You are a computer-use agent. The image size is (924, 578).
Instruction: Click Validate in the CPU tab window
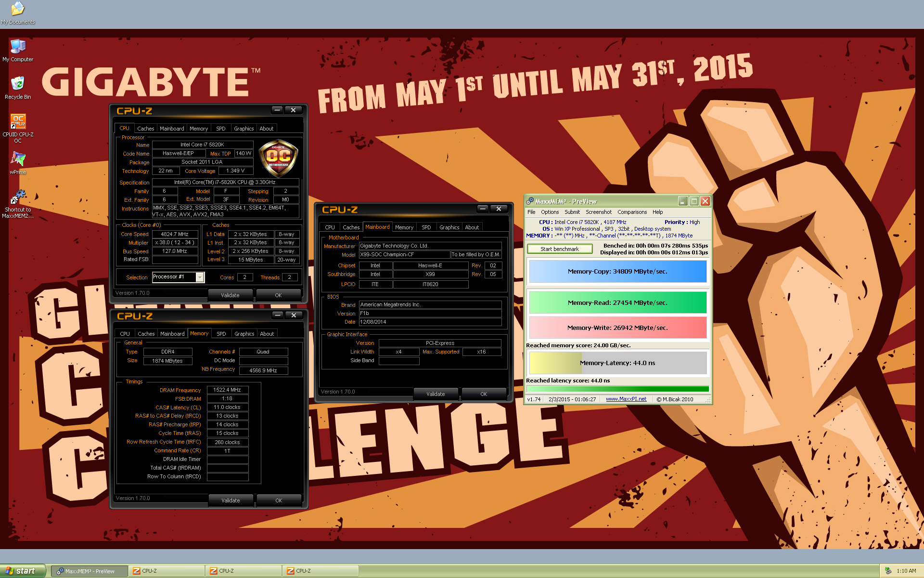[x=230, y=295]
